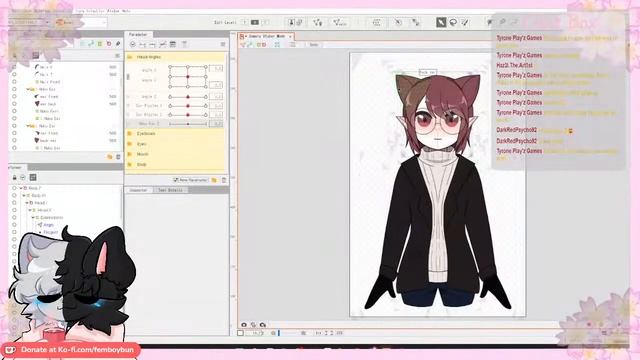Switch to the Inspector tab

coord(138,190)
